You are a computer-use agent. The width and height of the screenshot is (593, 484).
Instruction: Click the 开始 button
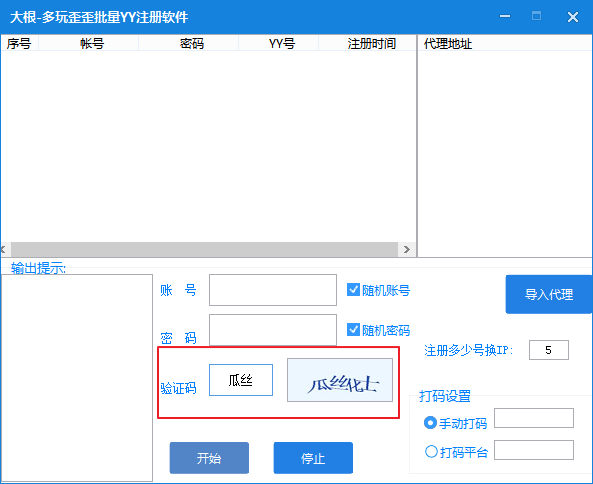point(209,458)
